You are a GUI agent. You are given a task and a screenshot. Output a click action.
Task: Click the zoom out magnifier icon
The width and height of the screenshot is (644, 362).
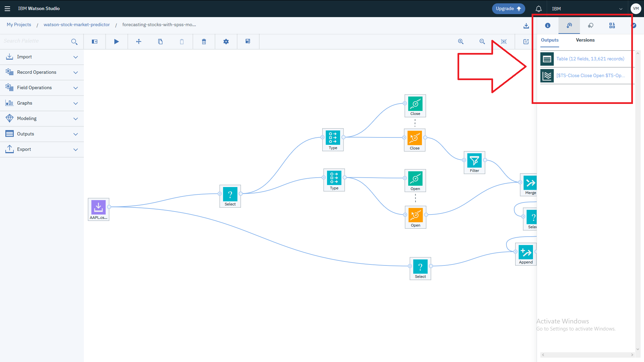482,42
